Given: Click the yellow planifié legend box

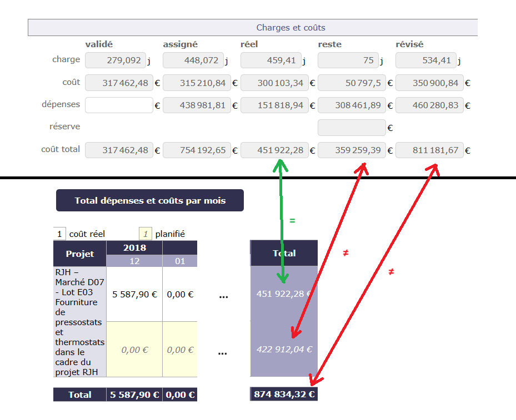Looking at the screenshot, I should click(x=145, y=234).
